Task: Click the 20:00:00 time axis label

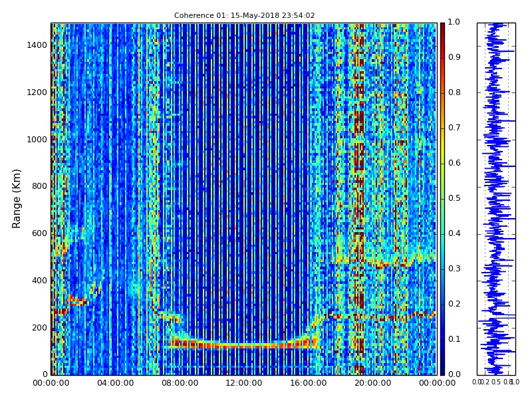Action: coord(372,383)
